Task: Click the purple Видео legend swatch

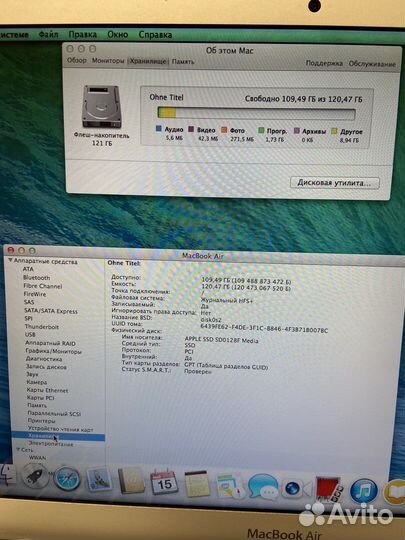Action: 191,129
